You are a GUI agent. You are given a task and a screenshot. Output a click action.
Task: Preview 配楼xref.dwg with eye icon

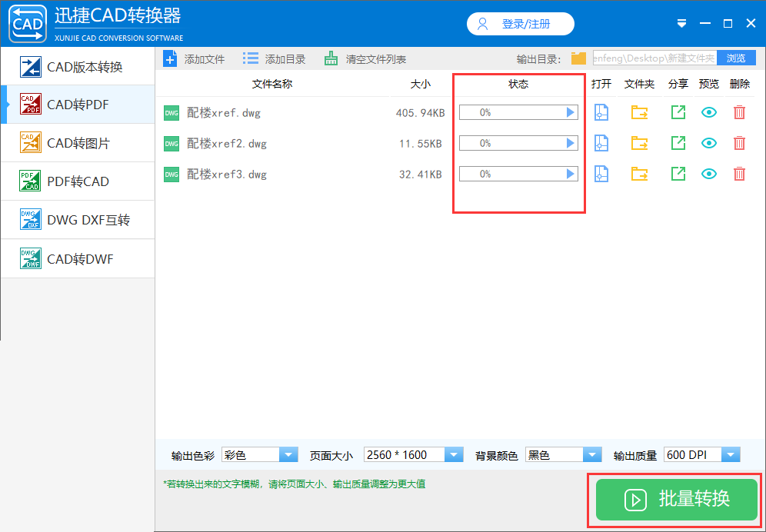click(709, 112)
